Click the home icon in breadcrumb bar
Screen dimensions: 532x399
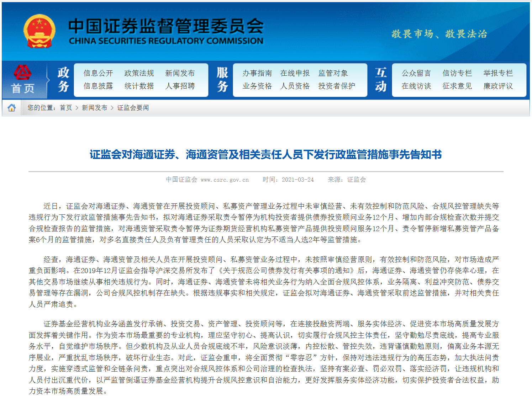[x=12, y=108]
